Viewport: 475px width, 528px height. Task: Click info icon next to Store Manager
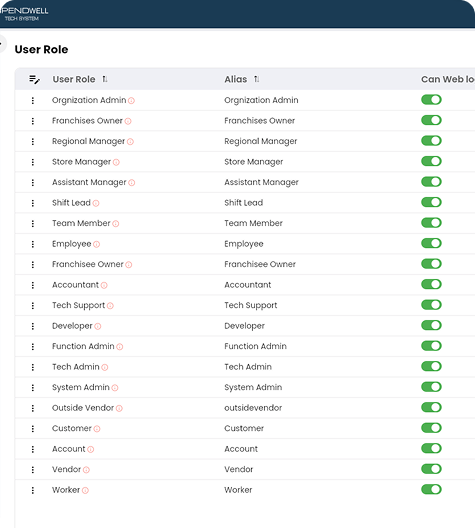[x=116, y=162]
